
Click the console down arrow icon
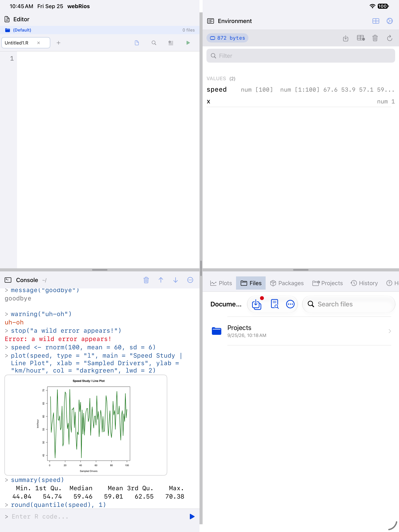pyautogui.click(x=176, y=280)
